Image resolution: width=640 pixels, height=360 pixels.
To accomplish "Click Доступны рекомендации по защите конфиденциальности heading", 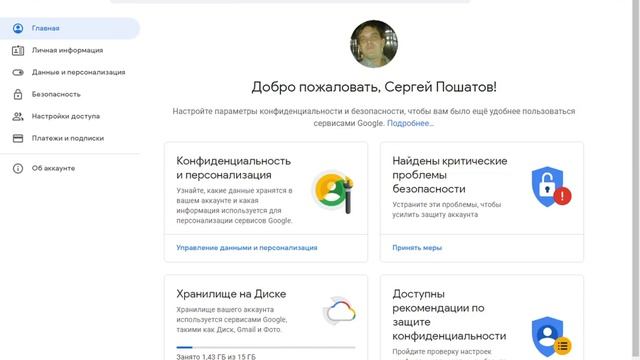I will click(x=449, y=315).
